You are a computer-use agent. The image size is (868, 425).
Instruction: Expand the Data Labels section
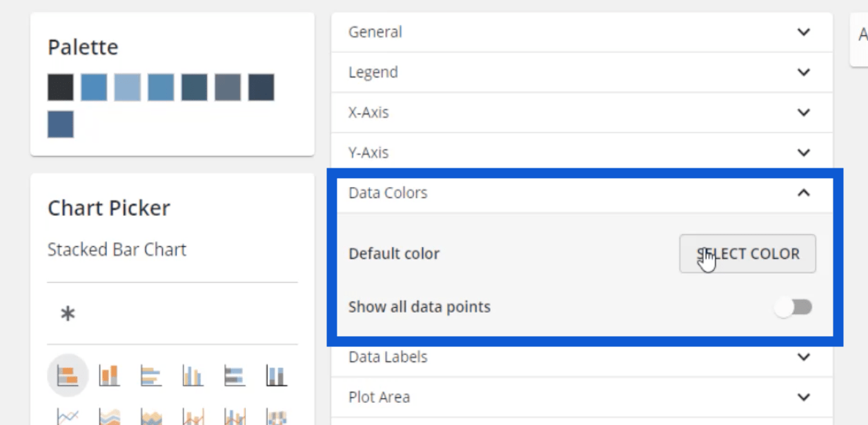click(582, 357)
